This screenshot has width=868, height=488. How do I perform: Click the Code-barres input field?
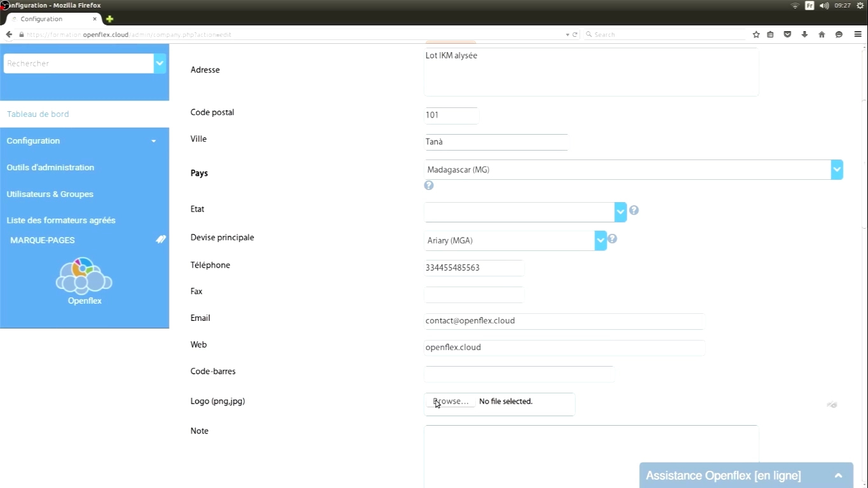click(x=519, y=374)
